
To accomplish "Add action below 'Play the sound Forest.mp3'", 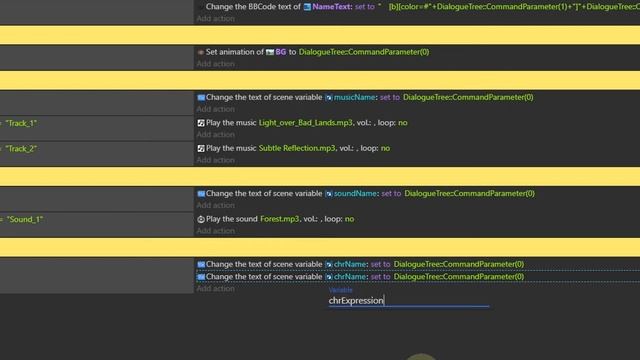I will pos(216,231).
